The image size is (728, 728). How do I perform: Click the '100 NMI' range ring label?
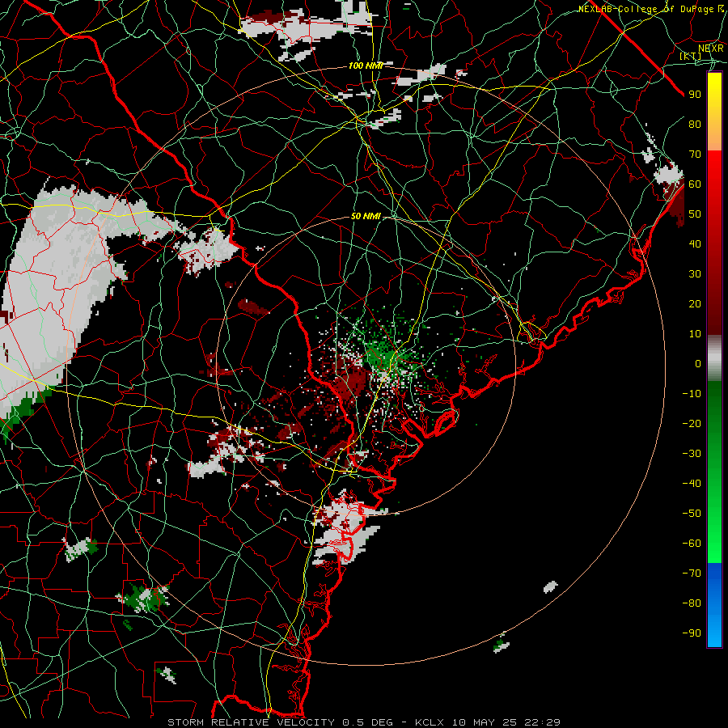pos(366,66)
